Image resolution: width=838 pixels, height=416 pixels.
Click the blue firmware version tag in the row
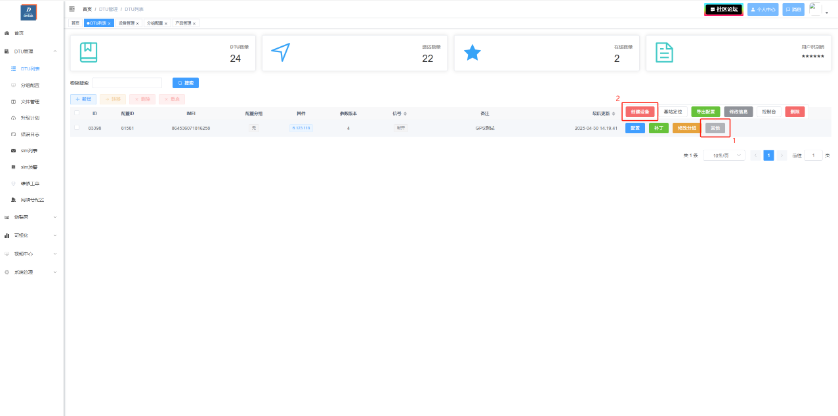click(x=301, y=128)
